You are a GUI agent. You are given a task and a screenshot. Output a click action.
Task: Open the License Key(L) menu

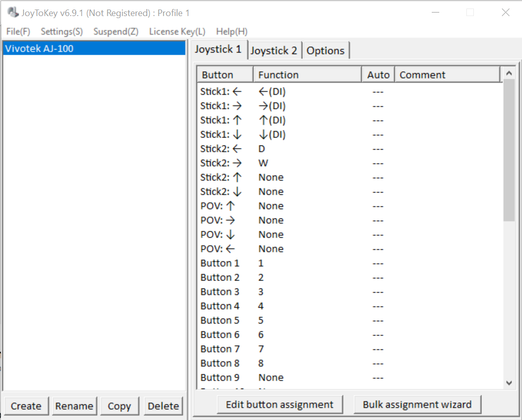click(x=177, y=32)
